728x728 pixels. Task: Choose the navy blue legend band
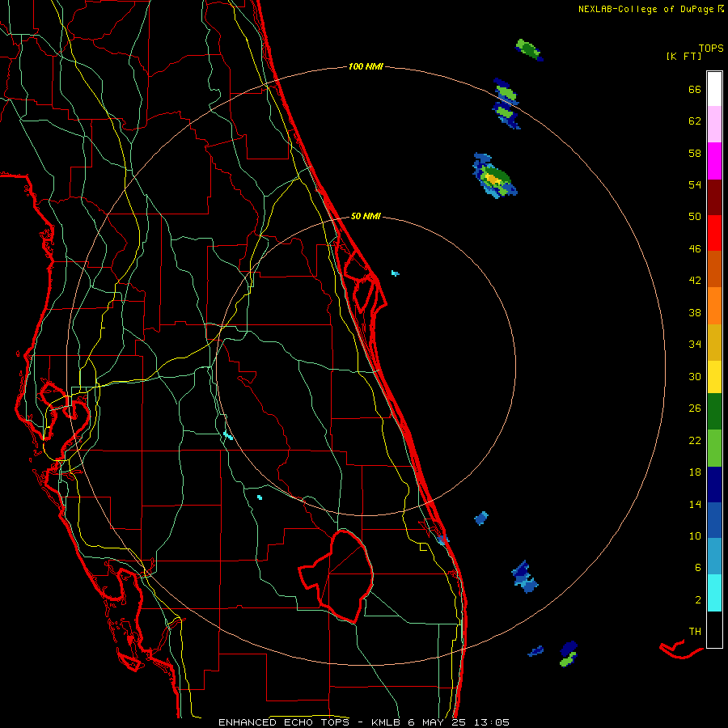(714, 485)
